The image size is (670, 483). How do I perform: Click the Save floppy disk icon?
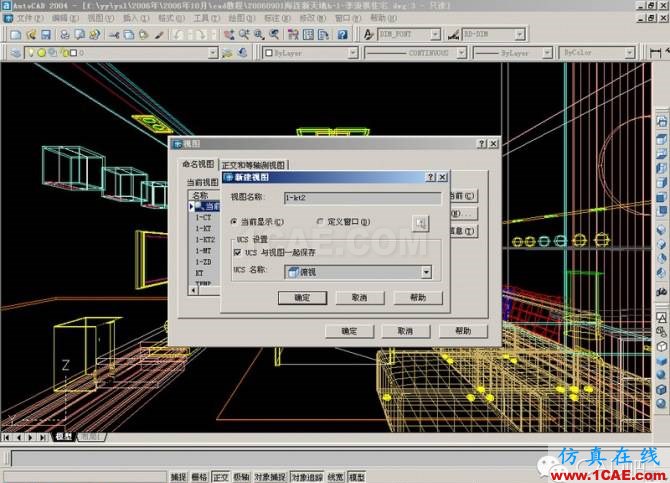click(x=46, y=35)
